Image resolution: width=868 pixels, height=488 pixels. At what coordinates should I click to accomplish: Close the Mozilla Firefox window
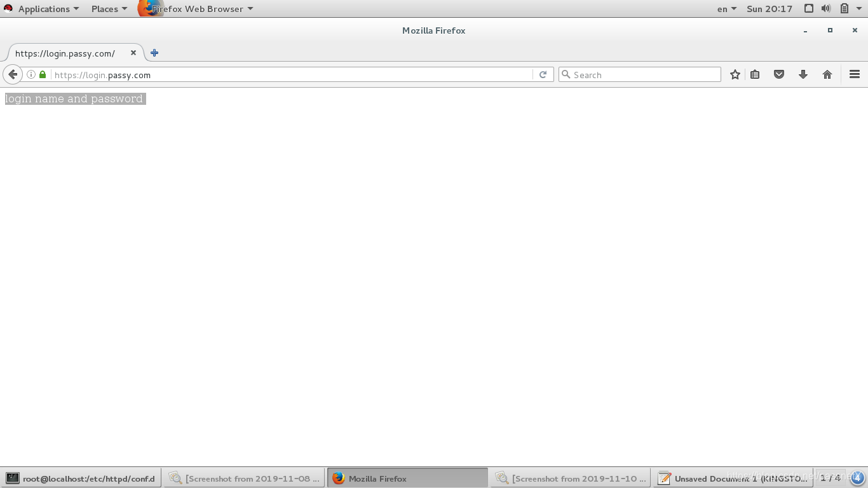(855, 30)
